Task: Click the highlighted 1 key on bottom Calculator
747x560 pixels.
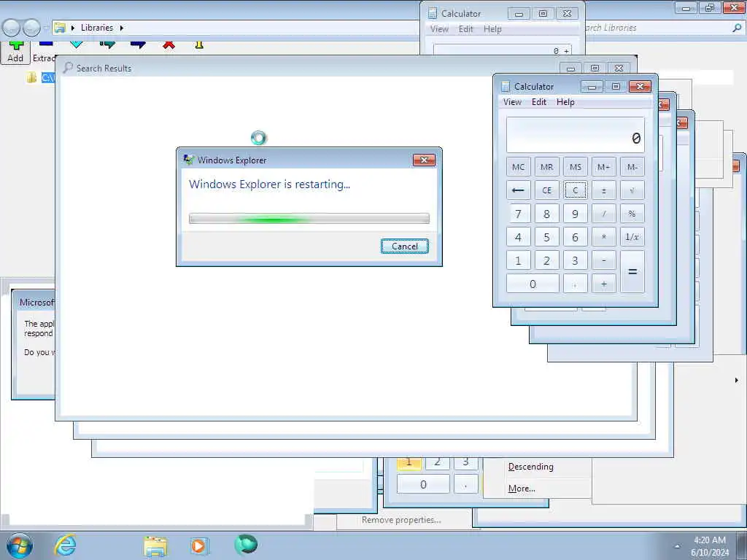Action: (409, 462)
